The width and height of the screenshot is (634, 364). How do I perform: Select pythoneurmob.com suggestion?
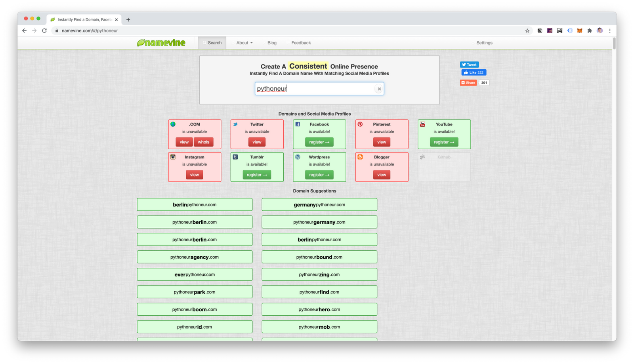point(319,327)
